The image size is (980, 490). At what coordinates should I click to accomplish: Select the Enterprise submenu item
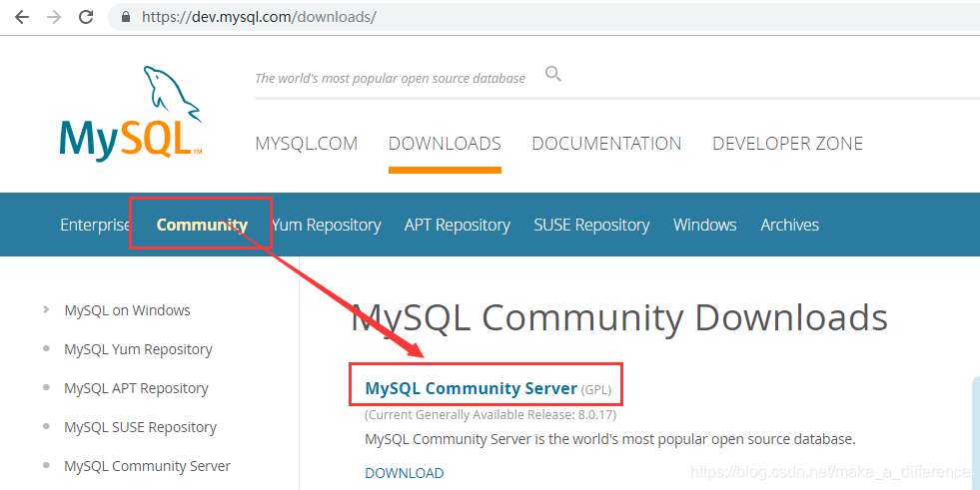point(95,225)
